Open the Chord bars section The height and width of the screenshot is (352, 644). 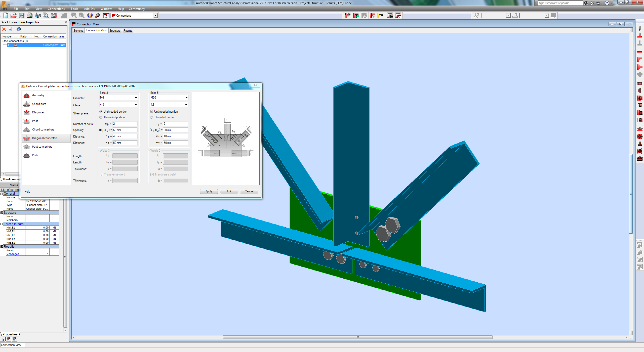39,104
